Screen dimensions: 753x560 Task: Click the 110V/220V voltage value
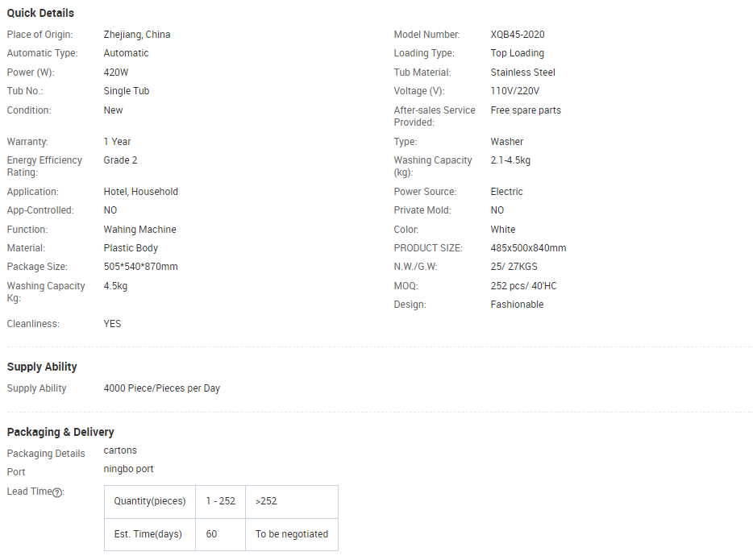tap(514, 91)
